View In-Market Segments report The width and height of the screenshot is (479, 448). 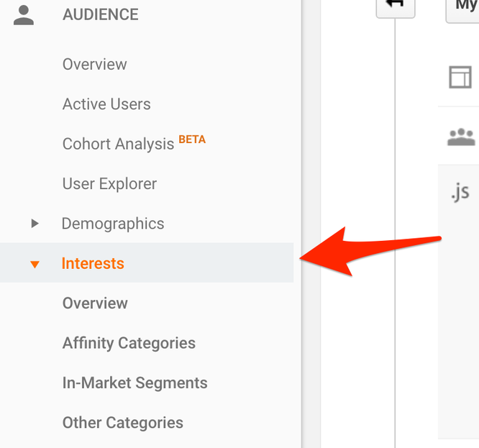[x=134, y=383]
